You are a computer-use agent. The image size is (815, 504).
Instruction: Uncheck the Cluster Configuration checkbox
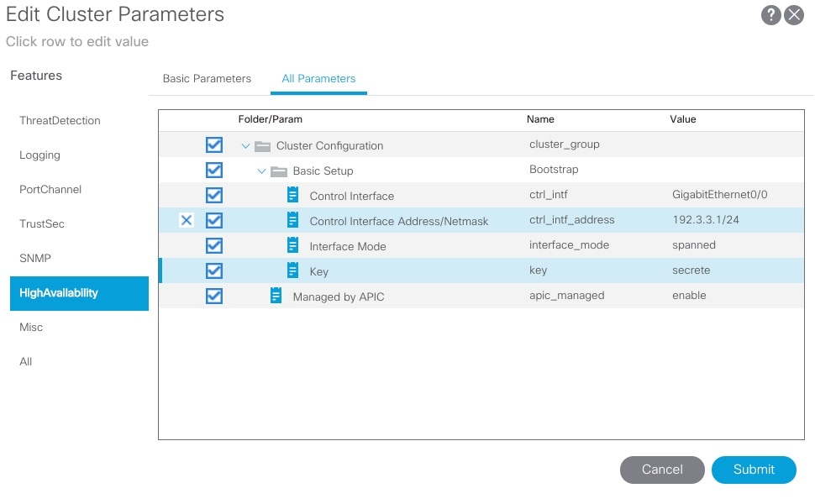pos(214,145)
